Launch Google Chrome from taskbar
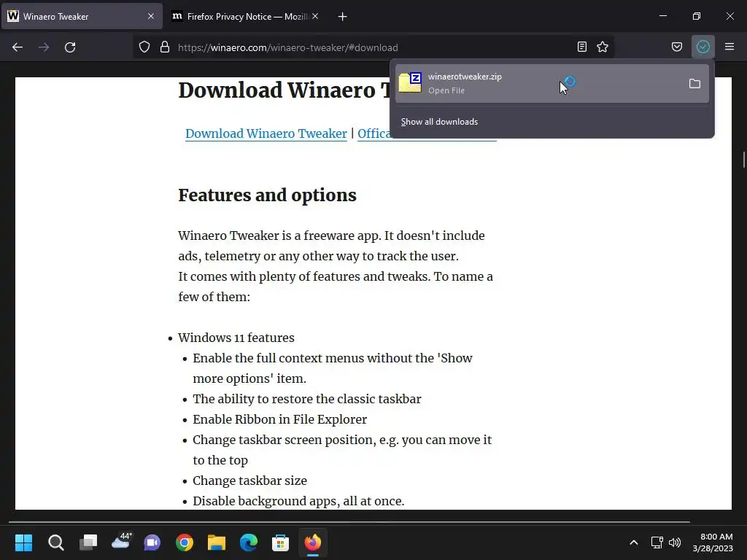The width and height of the screenshot is (747, 560). coord(185,542)
